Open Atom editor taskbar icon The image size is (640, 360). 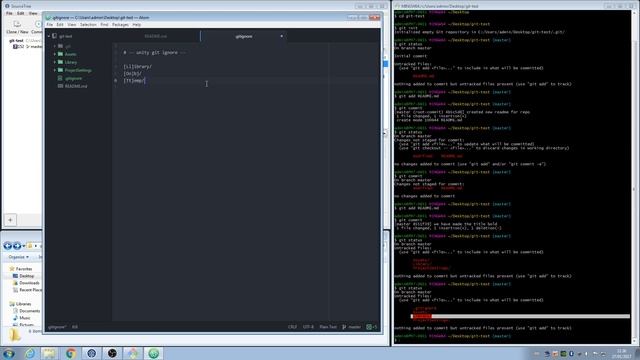153,353
